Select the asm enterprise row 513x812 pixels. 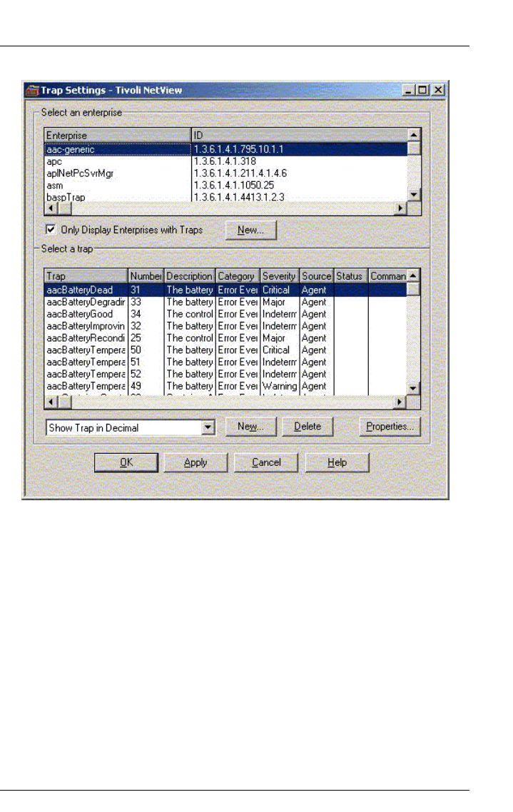pos(226,185)
